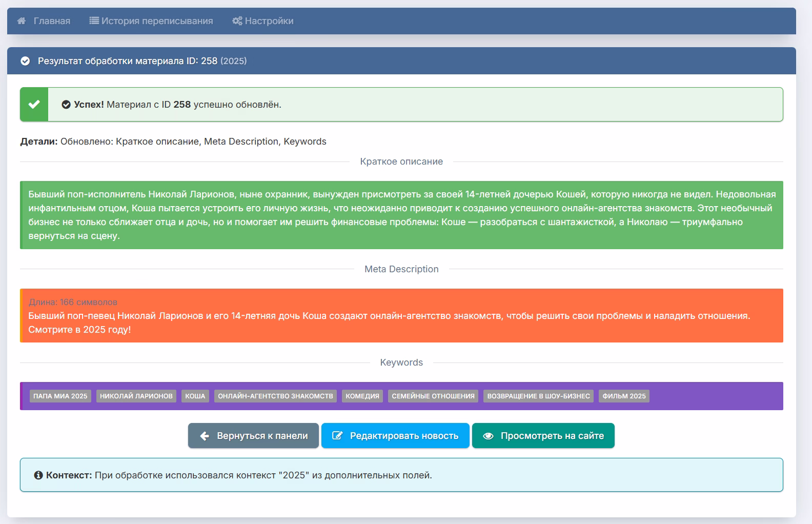Click the eye icon on Просмотреть button
Image resolution: width=812 pixels, height=524 pixels.
click(488, 436)
